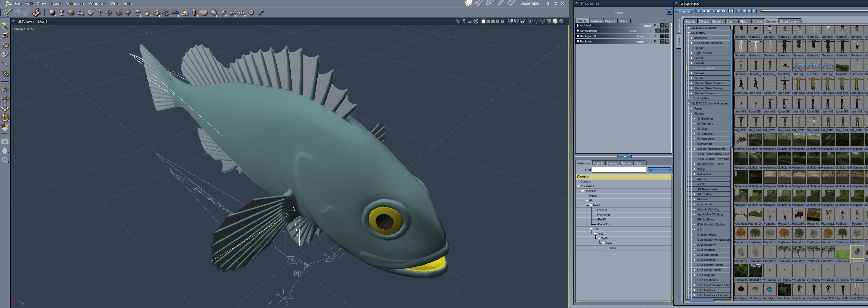Click the scene arrow button in Properties

pos(669,12)
